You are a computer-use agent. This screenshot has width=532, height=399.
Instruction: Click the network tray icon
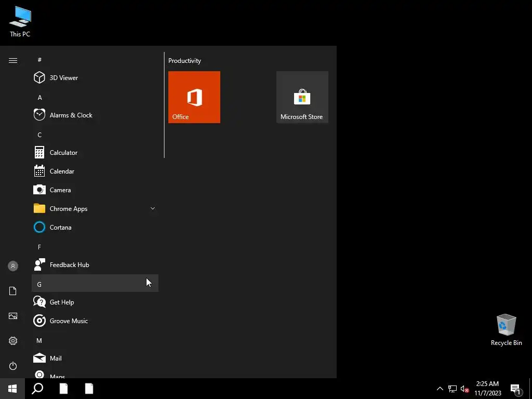tap(453, 389)
